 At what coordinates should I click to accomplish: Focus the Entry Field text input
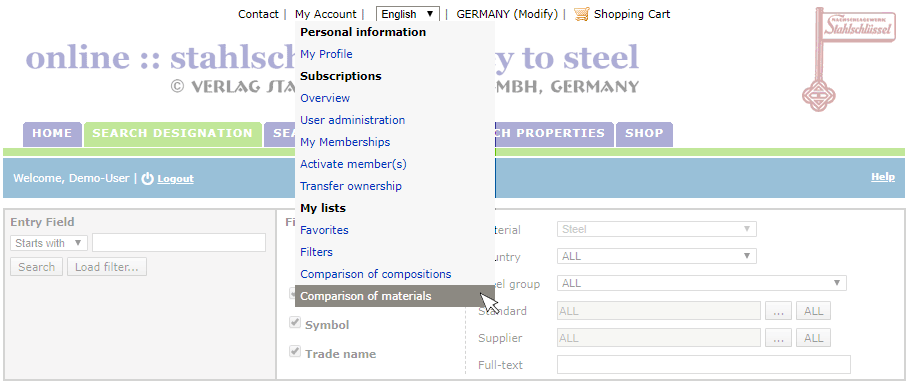179,242
